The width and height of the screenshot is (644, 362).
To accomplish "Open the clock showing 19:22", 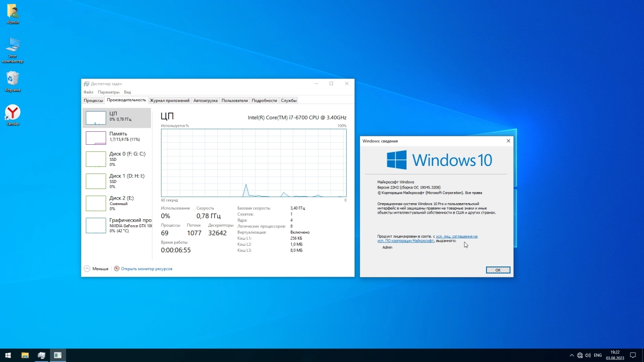I will pos(615,355).
